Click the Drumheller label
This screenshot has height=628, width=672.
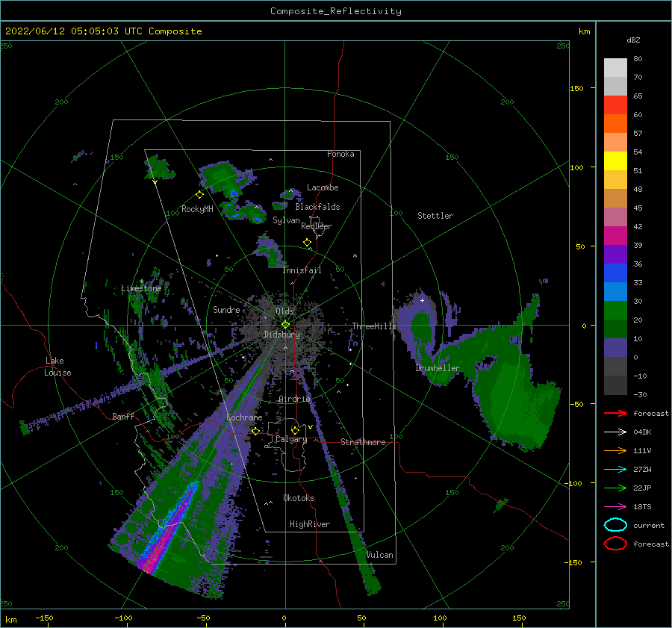tap(438, 368)
